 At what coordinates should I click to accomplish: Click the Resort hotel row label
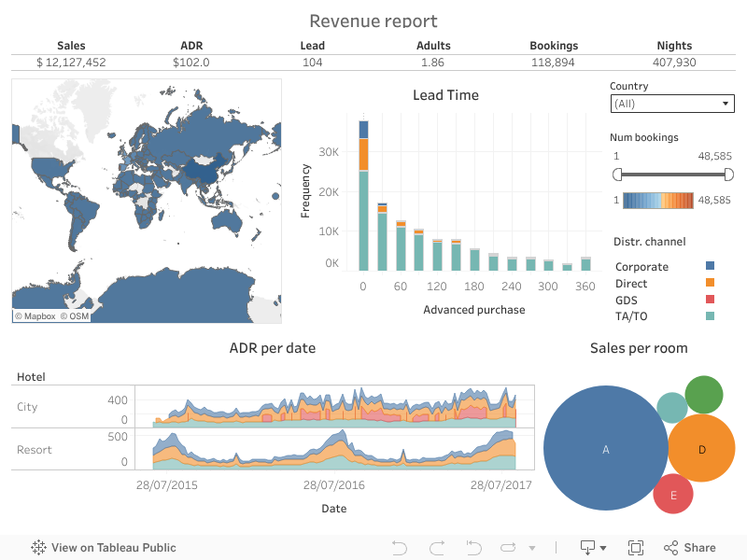click(35, 450)
